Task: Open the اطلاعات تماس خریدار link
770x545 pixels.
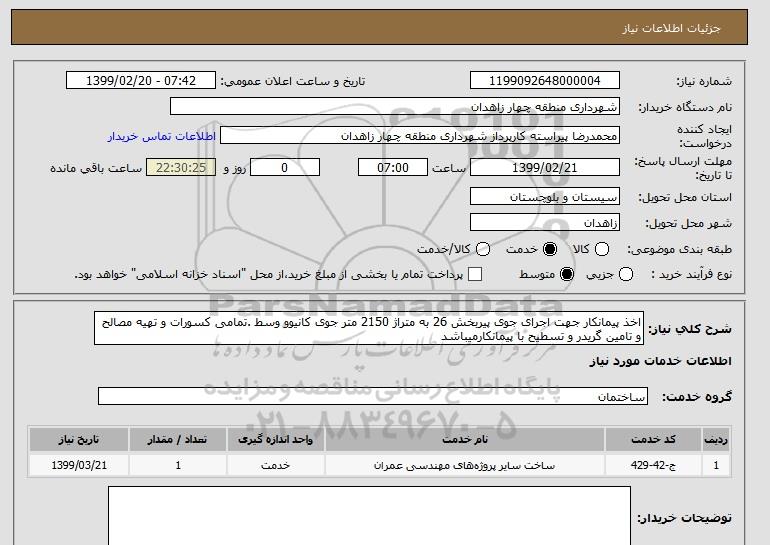Action: [162, 136]
